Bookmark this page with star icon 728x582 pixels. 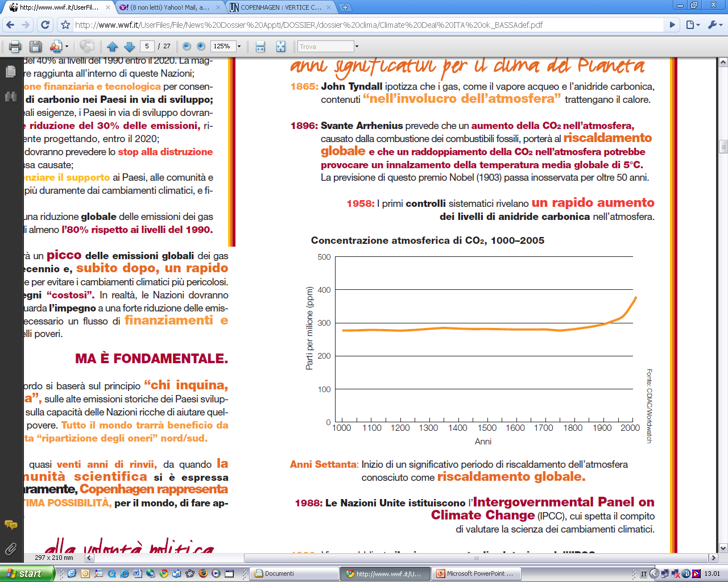click(65, 24)
